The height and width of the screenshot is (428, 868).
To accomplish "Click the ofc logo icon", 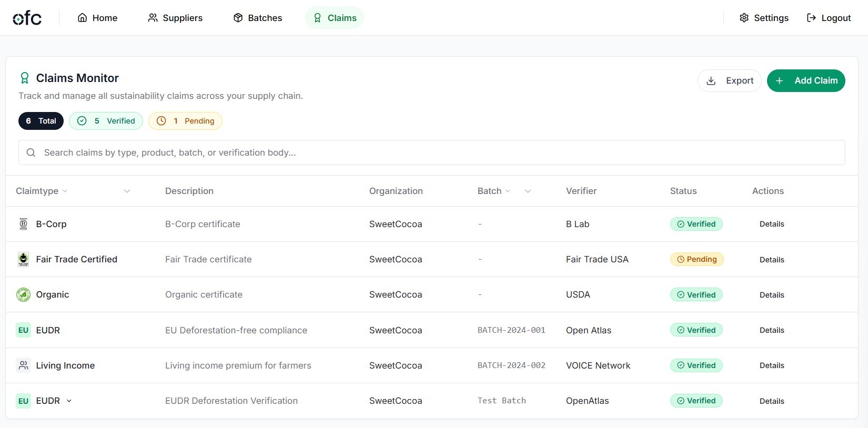I will (27, 18).
